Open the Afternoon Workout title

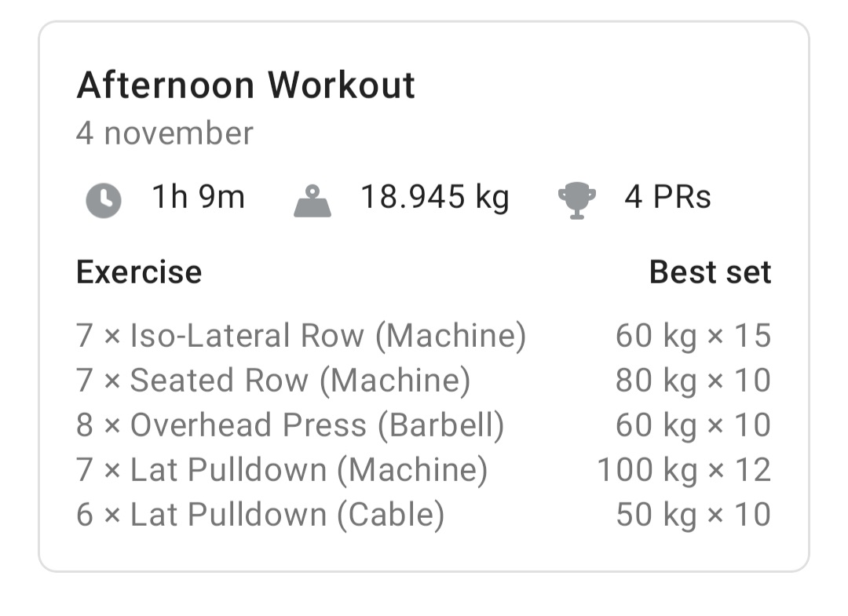coord(246,85)
